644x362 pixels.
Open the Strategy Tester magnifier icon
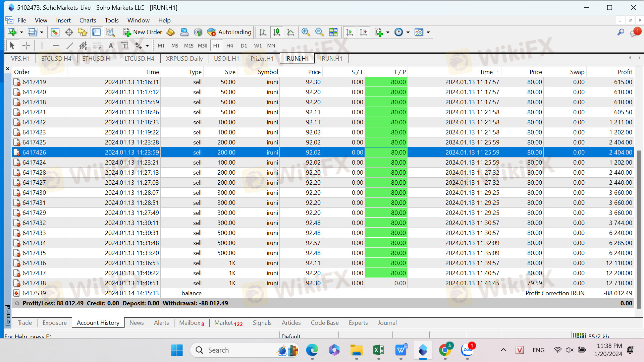point(110,32)
